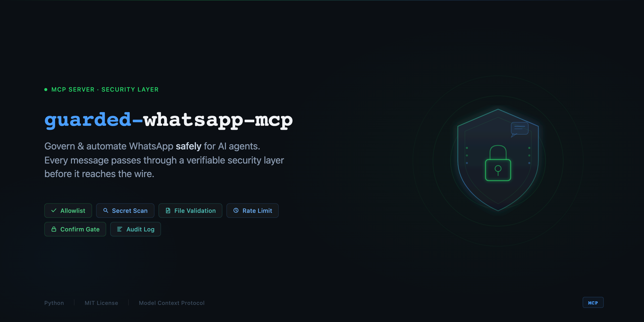Click the green padlock inside the shield
644x322 pixels.
pos(498,163)
